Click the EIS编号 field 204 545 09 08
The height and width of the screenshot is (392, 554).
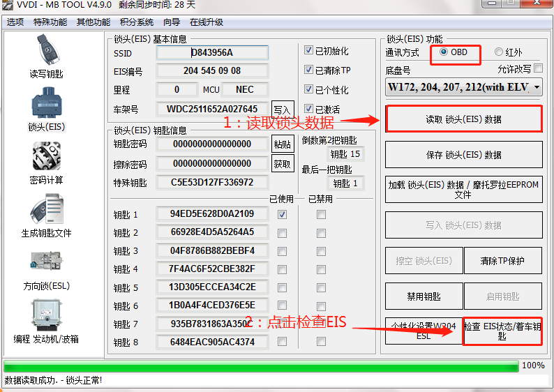tap(212, 70)
